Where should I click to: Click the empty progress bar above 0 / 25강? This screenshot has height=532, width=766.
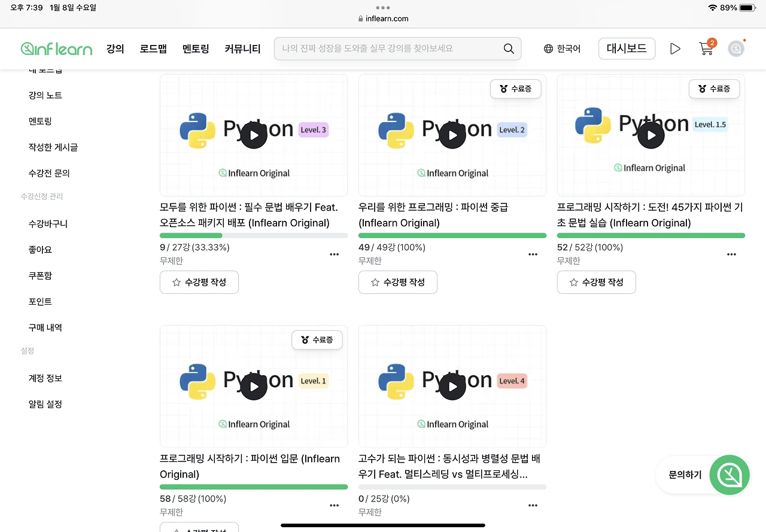tap(452, 487)
